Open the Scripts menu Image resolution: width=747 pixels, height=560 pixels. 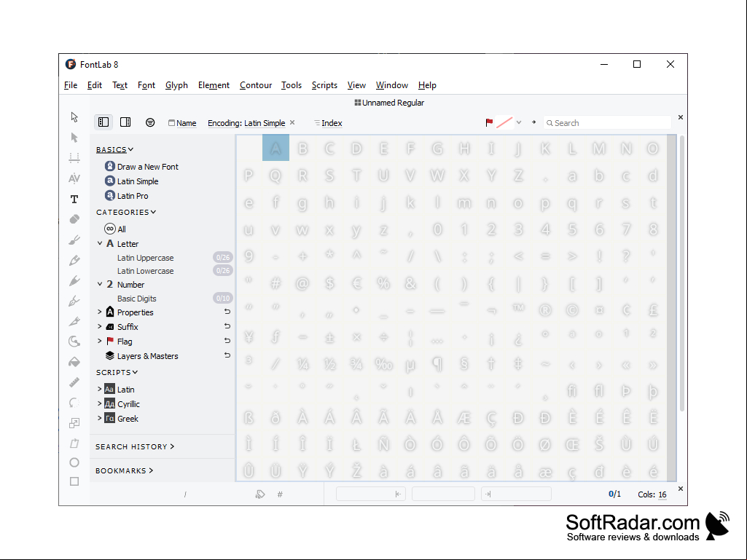pyautogui.click(x=324, y=84)
